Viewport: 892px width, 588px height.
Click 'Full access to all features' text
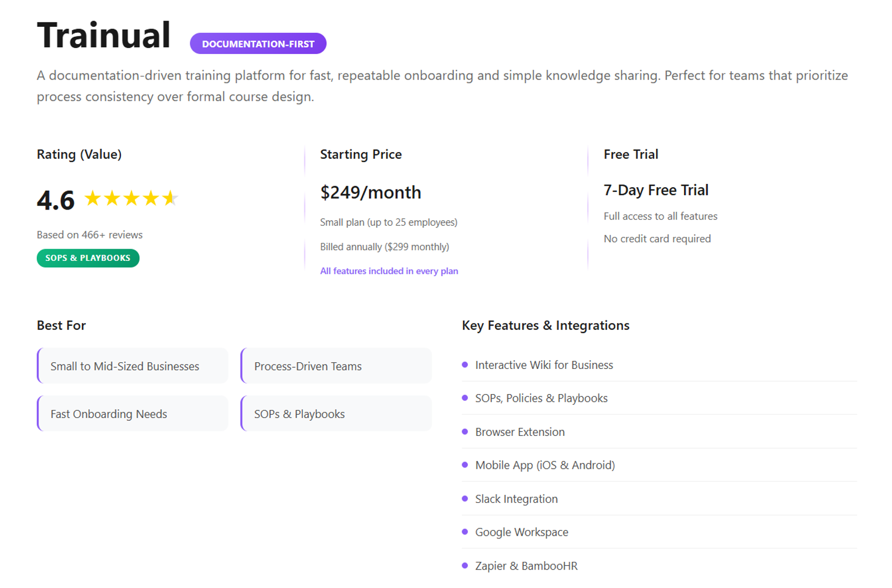[661, 216]
